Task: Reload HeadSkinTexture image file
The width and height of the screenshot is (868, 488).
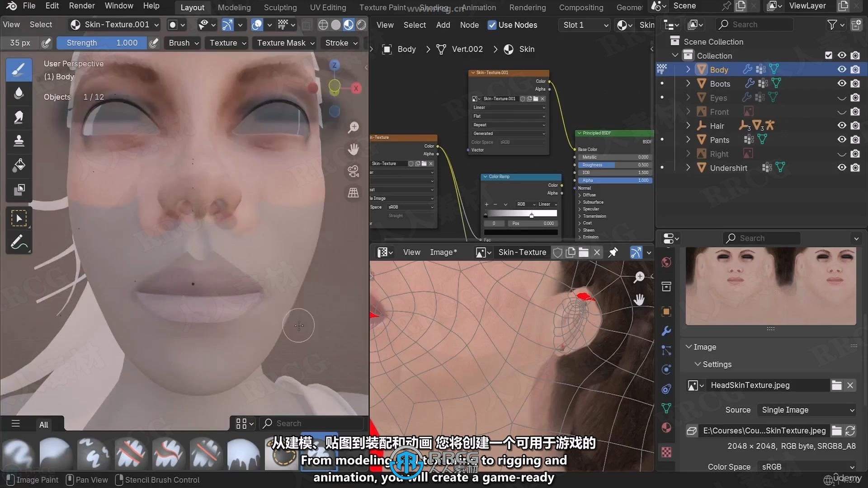Action: (850, 431)
